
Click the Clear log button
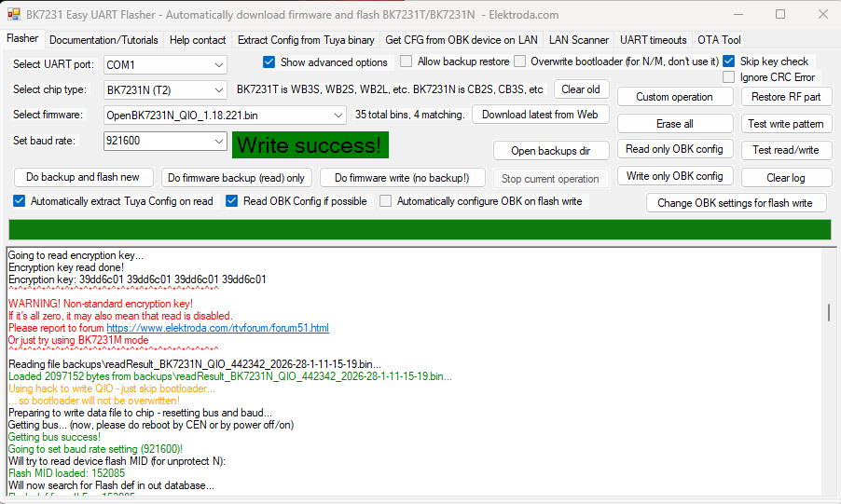(786, 178)
